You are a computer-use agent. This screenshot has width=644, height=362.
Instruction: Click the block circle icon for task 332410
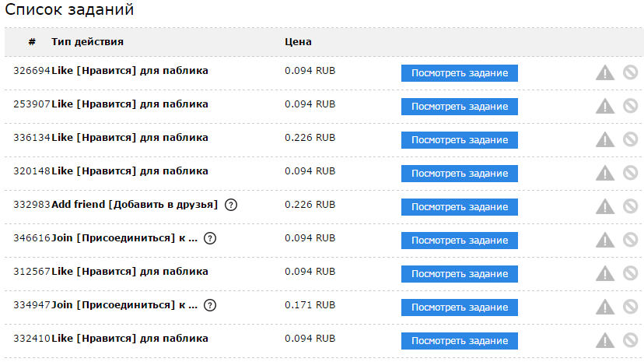(x=630, y=340)
